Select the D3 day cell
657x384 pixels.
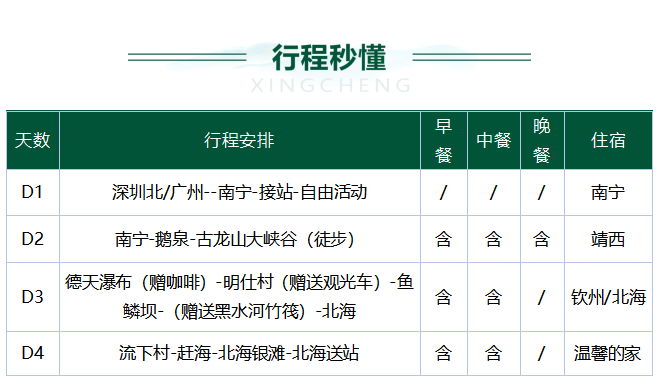[x=33, y=297]
